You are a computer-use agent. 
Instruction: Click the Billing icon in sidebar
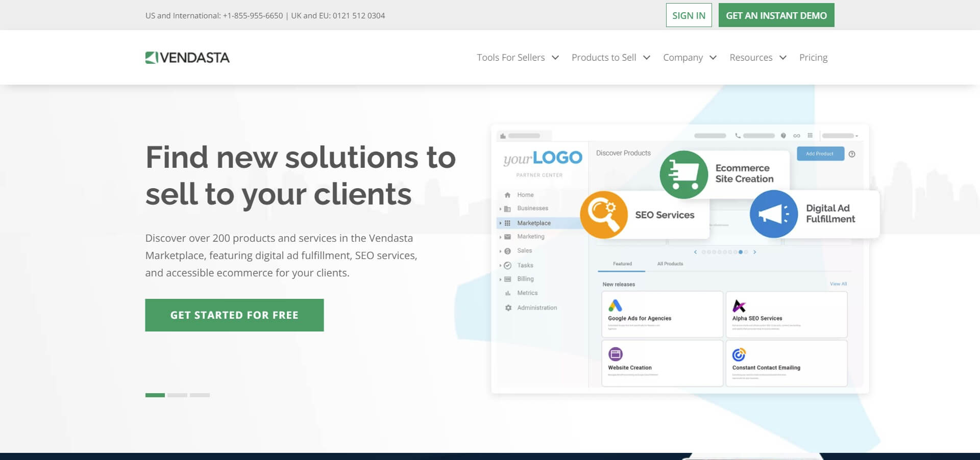click(x=507, y=279)
